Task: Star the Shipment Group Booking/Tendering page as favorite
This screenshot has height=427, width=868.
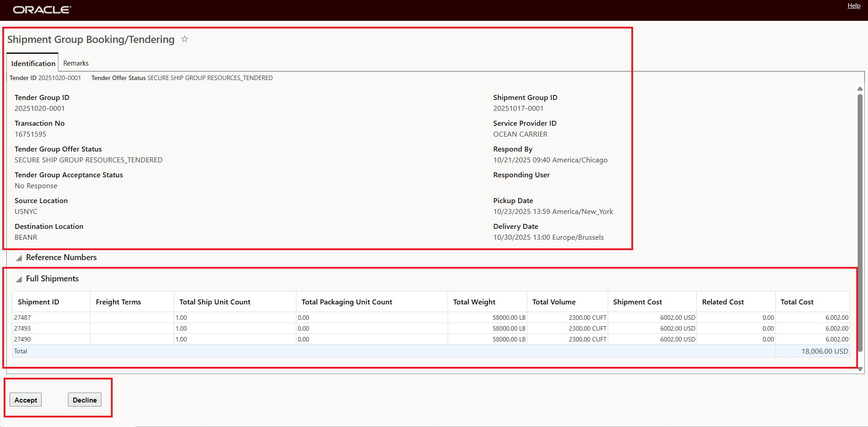Action: [184, 39]
